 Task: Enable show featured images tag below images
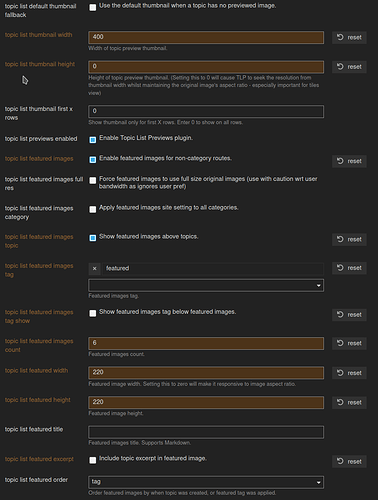tap(93, 313)
